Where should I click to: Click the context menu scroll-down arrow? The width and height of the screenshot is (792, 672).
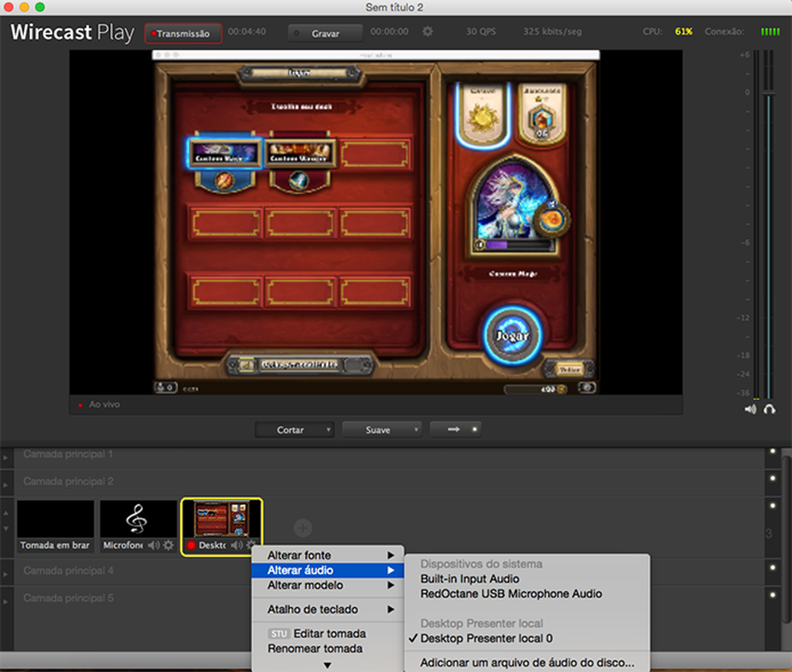[x=328, y=665]
